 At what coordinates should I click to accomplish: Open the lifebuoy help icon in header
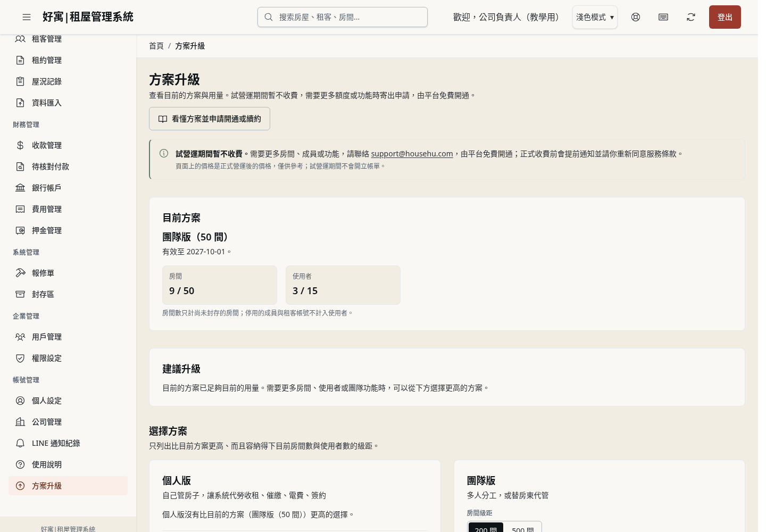pos(636,17)
